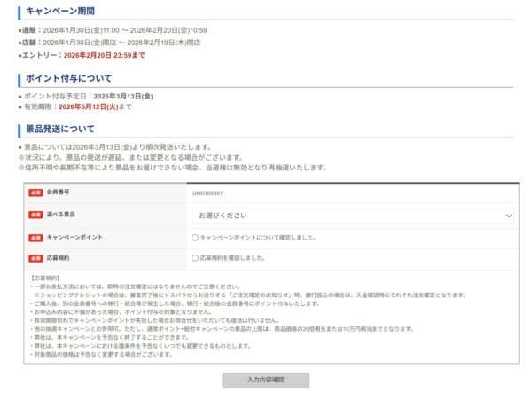Select the キャンペーンポイントについて確認しました radio button
Viewport: 532px width, 393px height.
coord(195,238)
